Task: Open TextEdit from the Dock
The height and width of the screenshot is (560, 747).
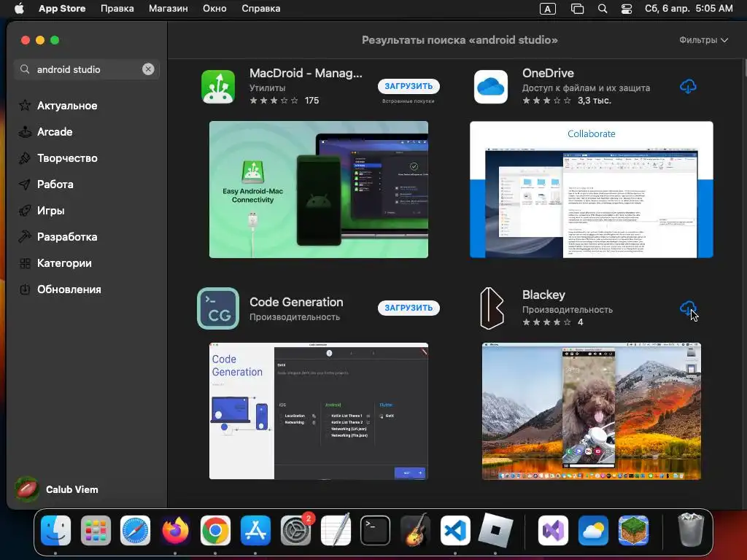Action: point(336,530)
